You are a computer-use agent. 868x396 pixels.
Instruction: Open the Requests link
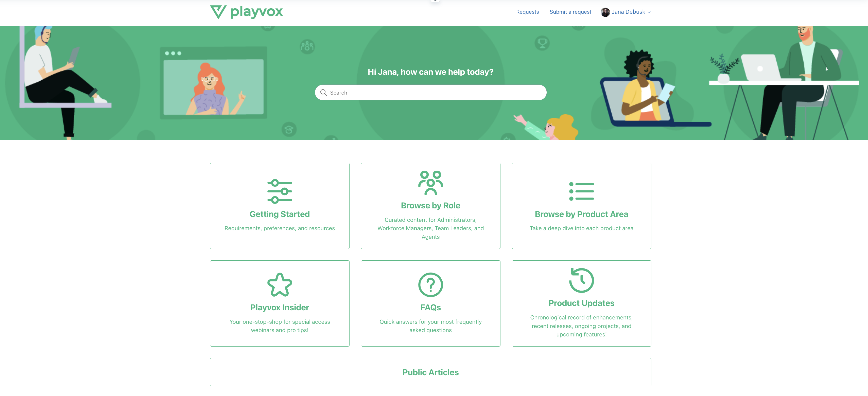click(x=527, y=12)
